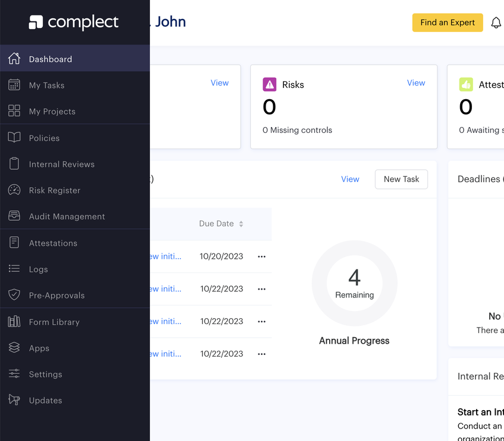This screenshot has height=441, width=504.
Task: Open the Risk Register gauge icon
Action: point(14,190)
